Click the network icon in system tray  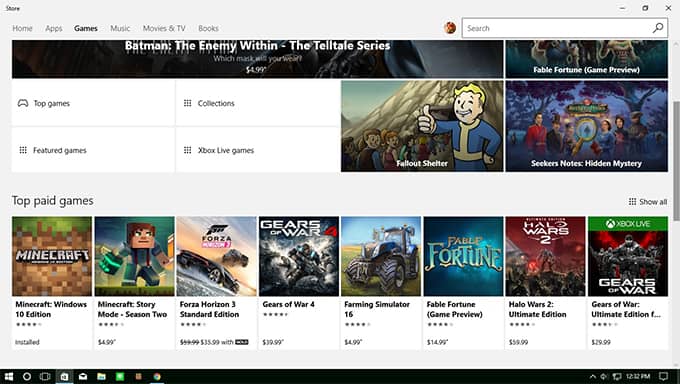pyautogui.click(x=617, y=376)
